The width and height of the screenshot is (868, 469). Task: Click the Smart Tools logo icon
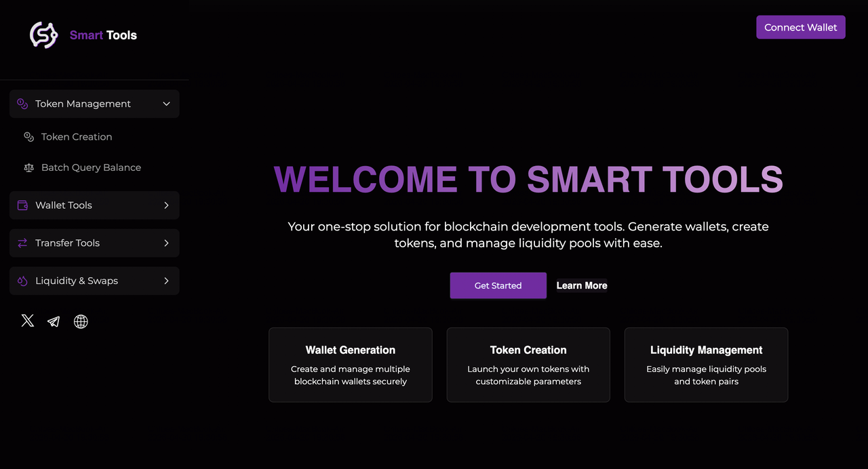[x=43, y=35]
